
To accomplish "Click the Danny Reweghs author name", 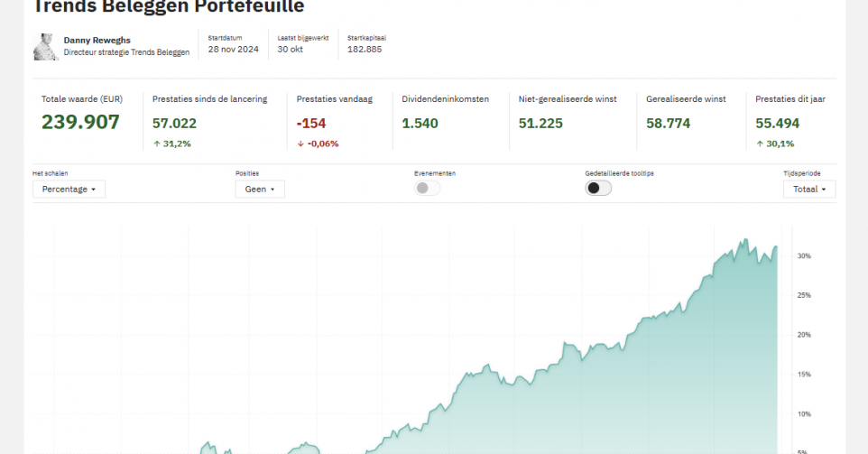I will (x=97, y=41).
